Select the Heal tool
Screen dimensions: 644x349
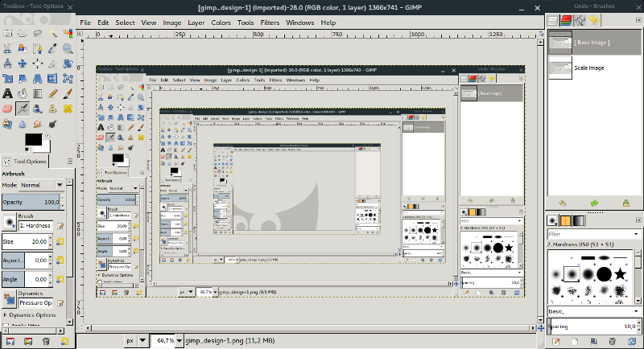[68, 109]
